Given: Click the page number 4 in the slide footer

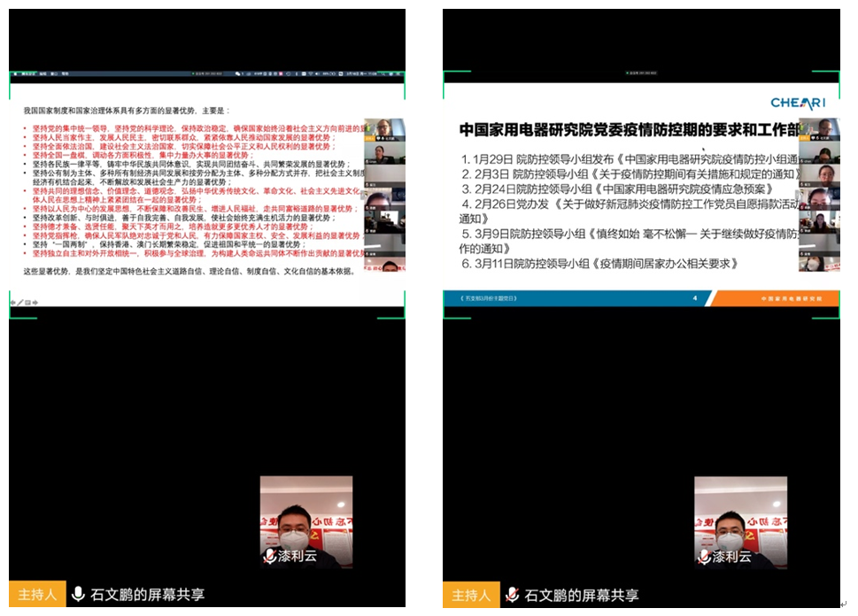Looking at the screenshot, I should 695,298.
